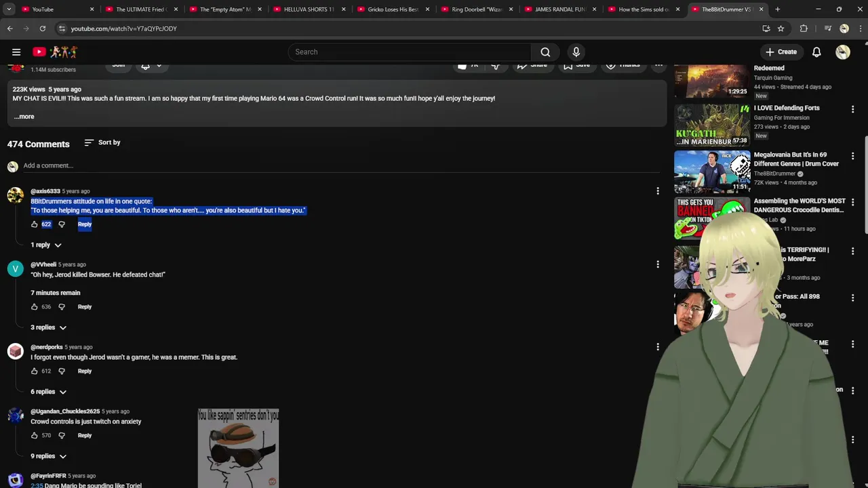Open the Create button menu

(x=781, y=52)
